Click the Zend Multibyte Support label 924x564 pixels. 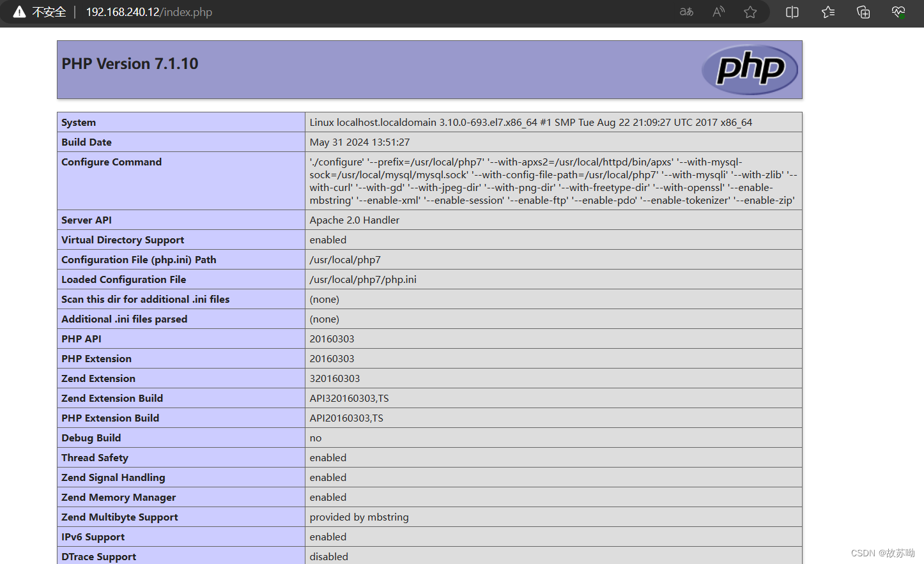pos(119,517)
